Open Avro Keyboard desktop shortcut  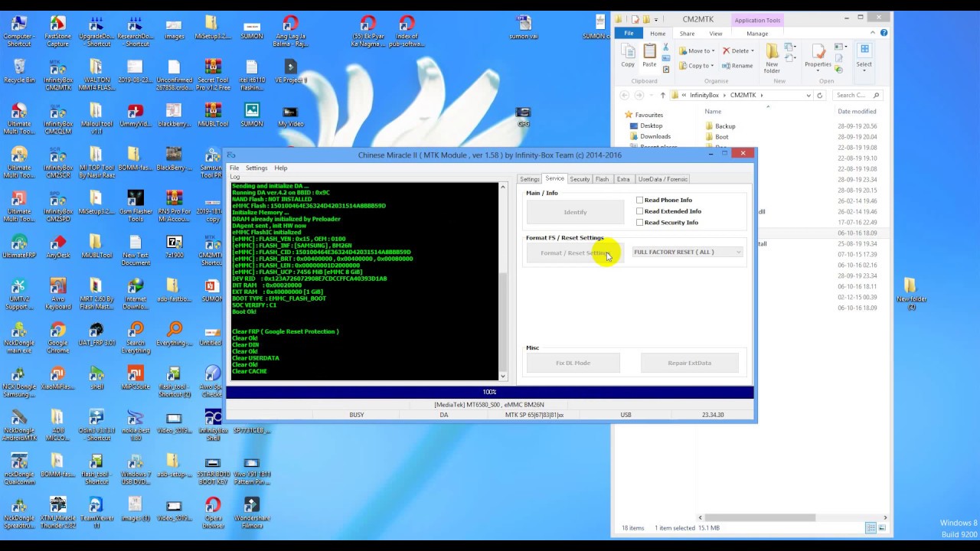pyautogui.click(x=57, y=293)
